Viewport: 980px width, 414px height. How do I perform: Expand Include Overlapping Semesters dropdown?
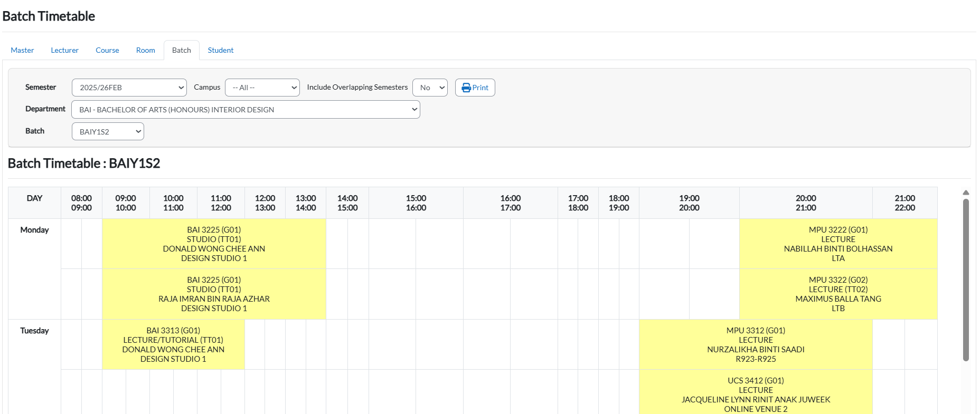(430, 88)
